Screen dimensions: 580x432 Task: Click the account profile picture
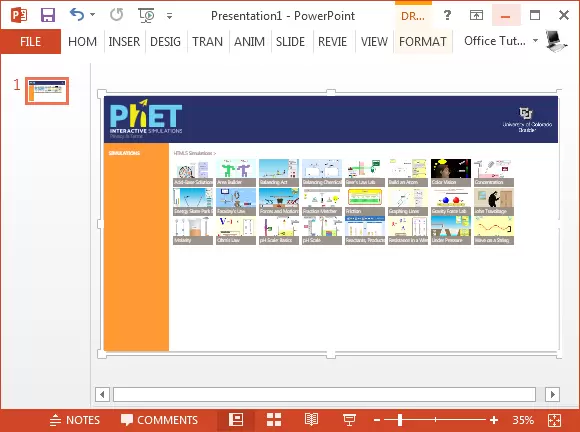pyautogui.click(x=556, y=41)
